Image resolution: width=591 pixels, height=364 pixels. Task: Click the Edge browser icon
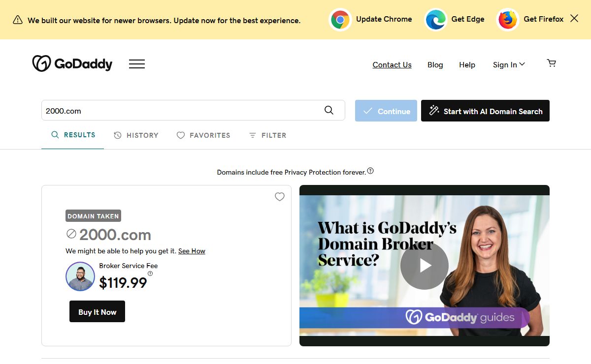pyautogui.click(x=436, y=20)
